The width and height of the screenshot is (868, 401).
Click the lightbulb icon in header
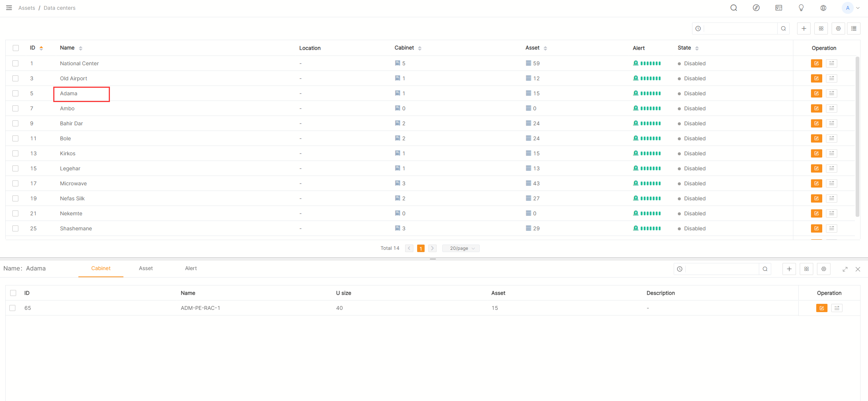801,8
